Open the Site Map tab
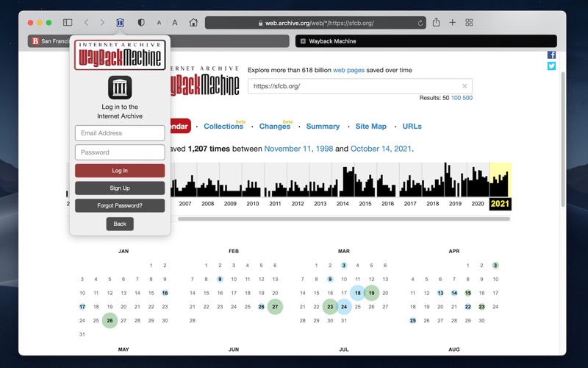This screenshot has height=368, width=588. (x=371, y=127)
